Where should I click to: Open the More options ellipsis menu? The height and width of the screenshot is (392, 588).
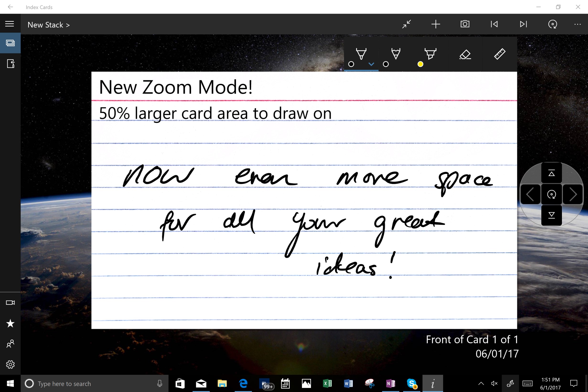pyautogui.click(x=577, y=24)
